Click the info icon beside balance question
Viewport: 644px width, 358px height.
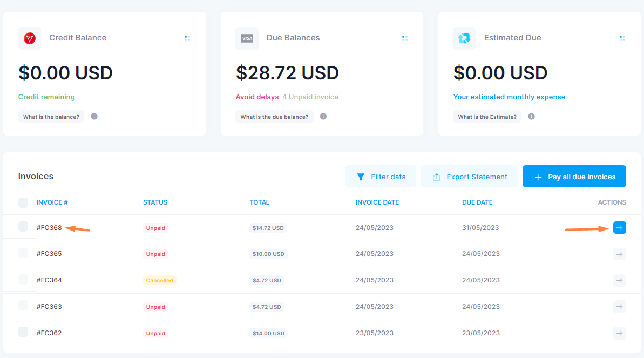94,116
